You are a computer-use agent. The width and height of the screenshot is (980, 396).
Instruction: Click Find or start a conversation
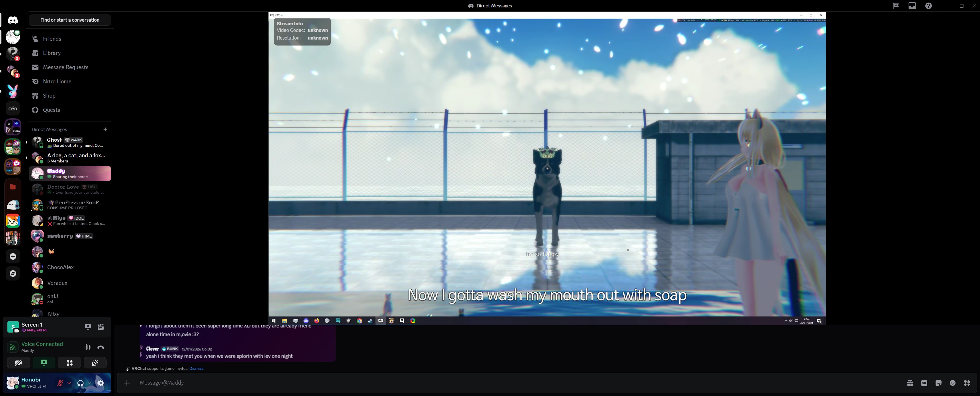[70, 20]
